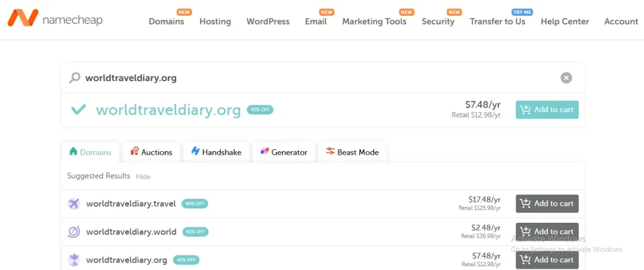Click the Retail $36.98/yr text
The width and height of the screenshot is (644, 270).
click(481, 236)
